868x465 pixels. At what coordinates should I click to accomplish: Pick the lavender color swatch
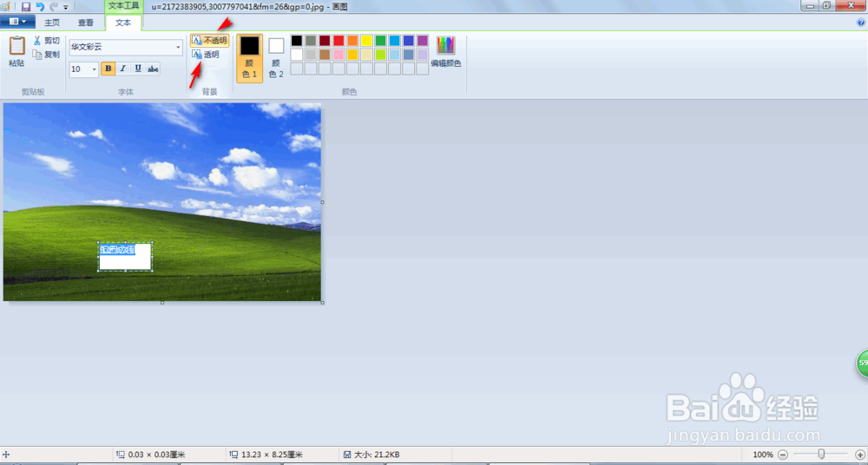(423, 55)
